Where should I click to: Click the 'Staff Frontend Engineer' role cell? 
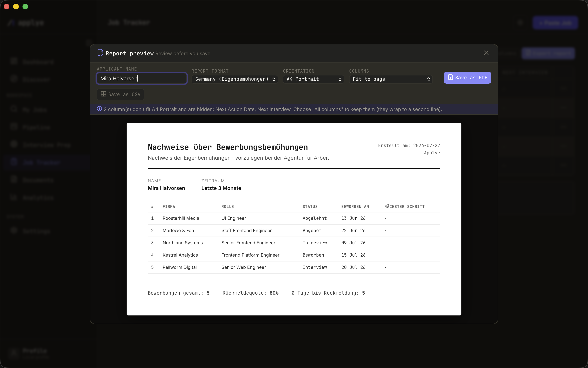tap(246, 230)
